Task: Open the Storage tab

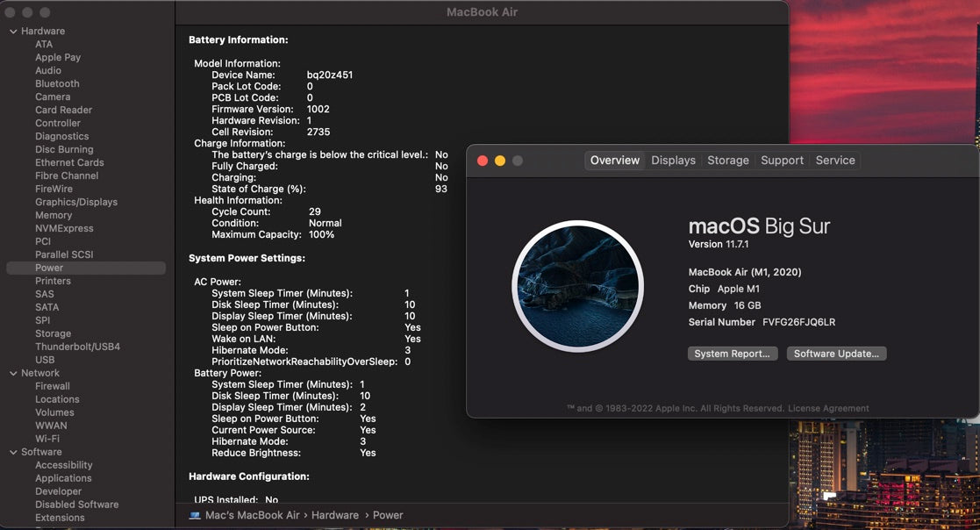Action: click(x=727, y=161)
